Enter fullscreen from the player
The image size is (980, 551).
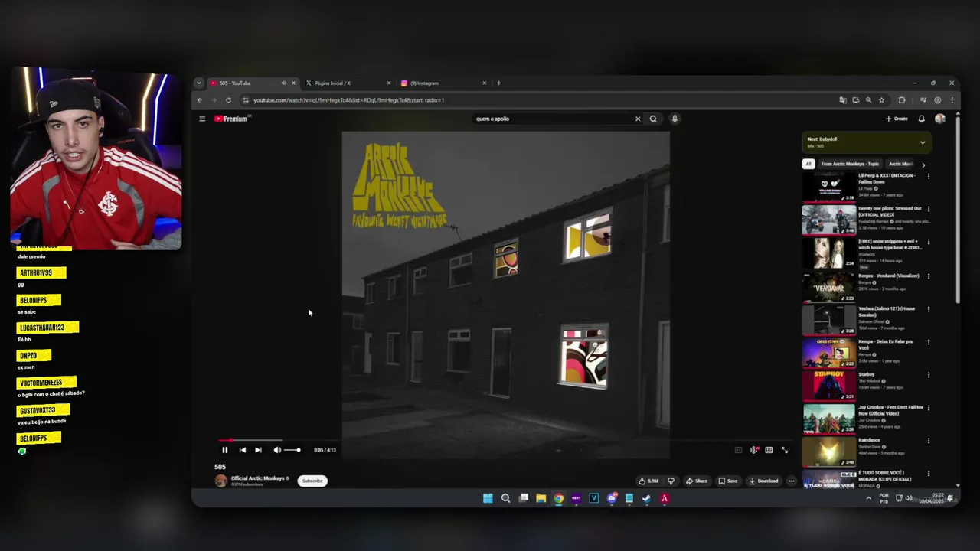[784, 450]
